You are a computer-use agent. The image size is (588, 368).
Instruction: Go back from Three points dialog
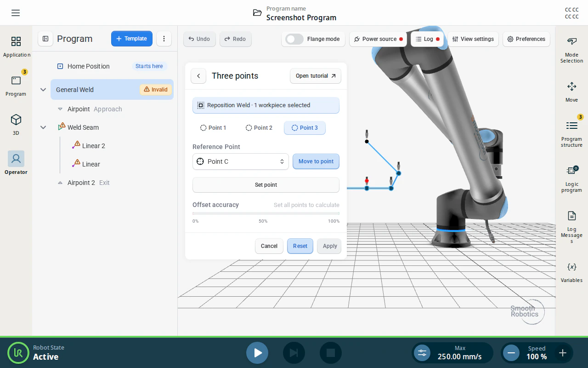click(x=198, y=76)
